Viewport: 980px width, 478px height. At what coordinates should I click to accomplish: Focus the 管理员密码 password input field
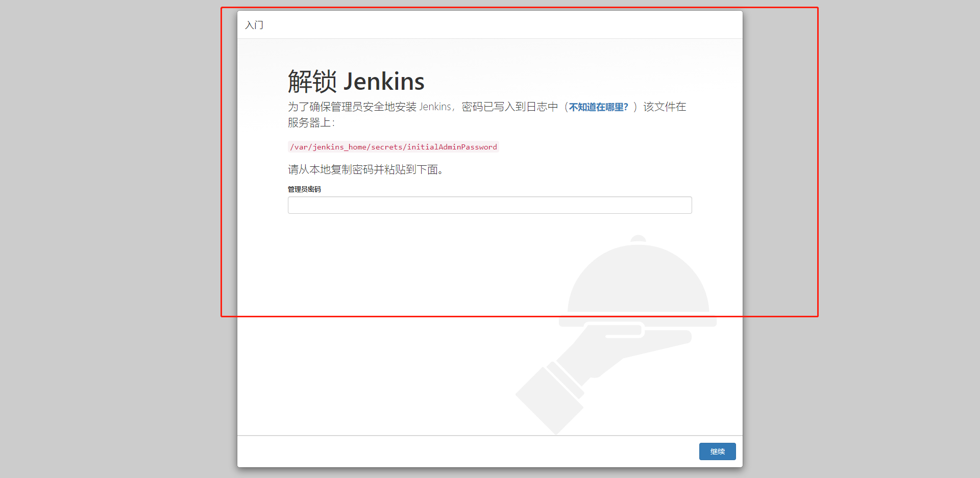click(x=490, y=205)
